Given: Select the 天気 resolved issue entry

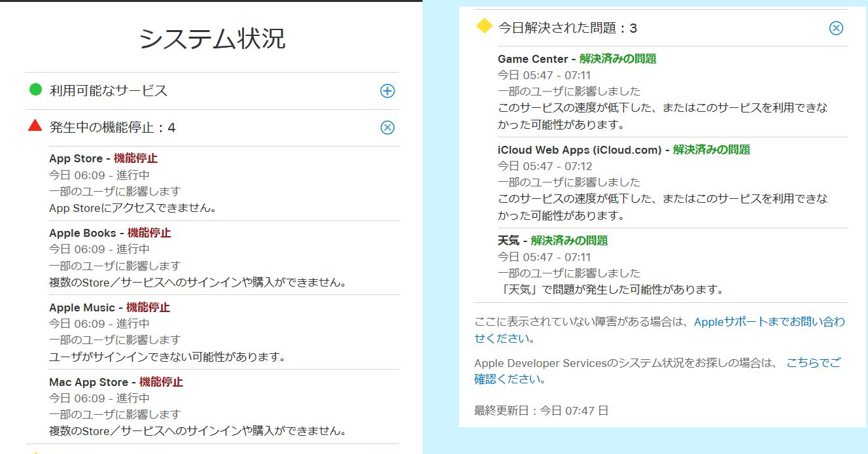Looking at the screenshot, I should point(508,241).
